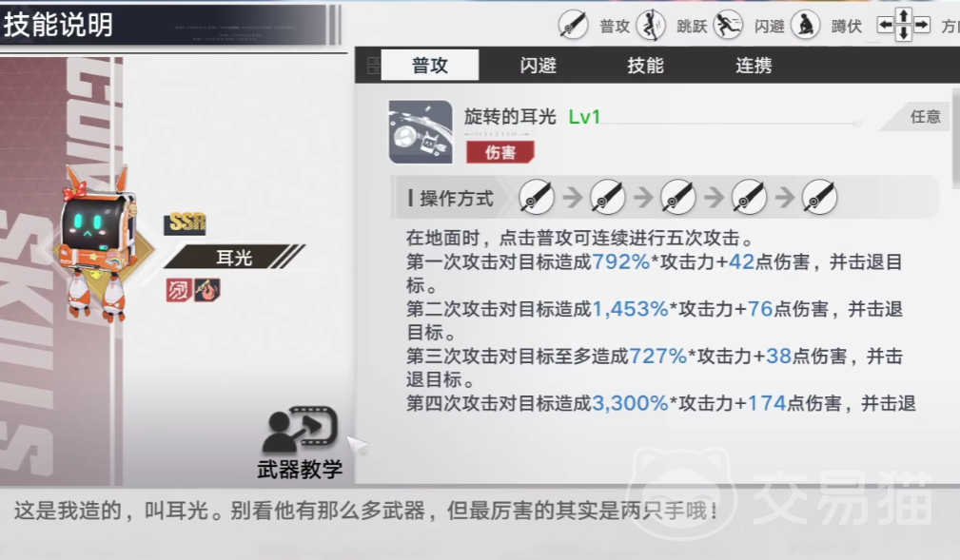
Task: Click the 蹲伏 crouch icon
Action: tap(805, 26)
